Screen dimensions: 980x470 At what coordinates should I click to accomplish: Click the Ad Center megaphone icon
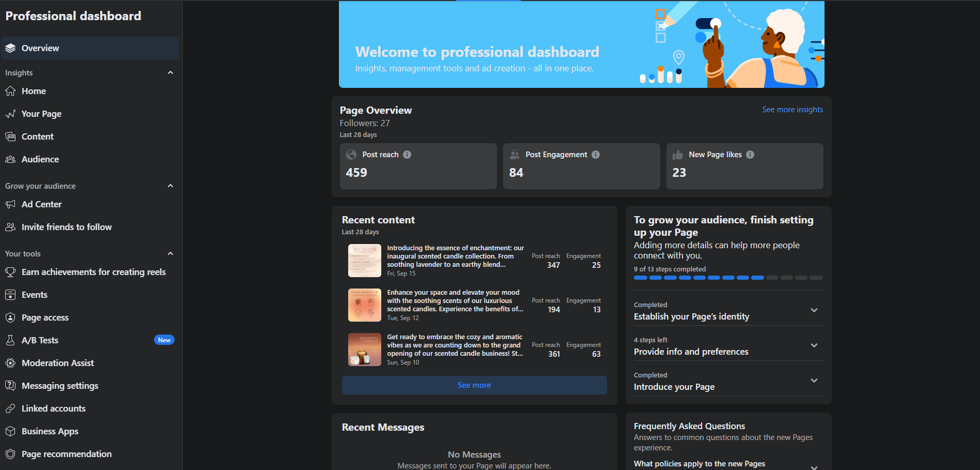pos(10,204)
